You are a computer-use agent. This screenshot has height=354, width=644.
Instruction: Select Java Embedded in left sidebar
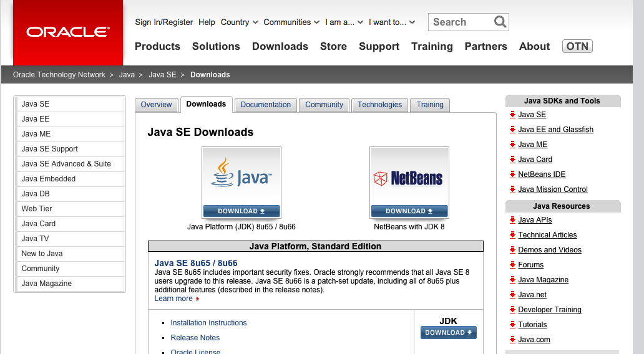pos(70,179)
